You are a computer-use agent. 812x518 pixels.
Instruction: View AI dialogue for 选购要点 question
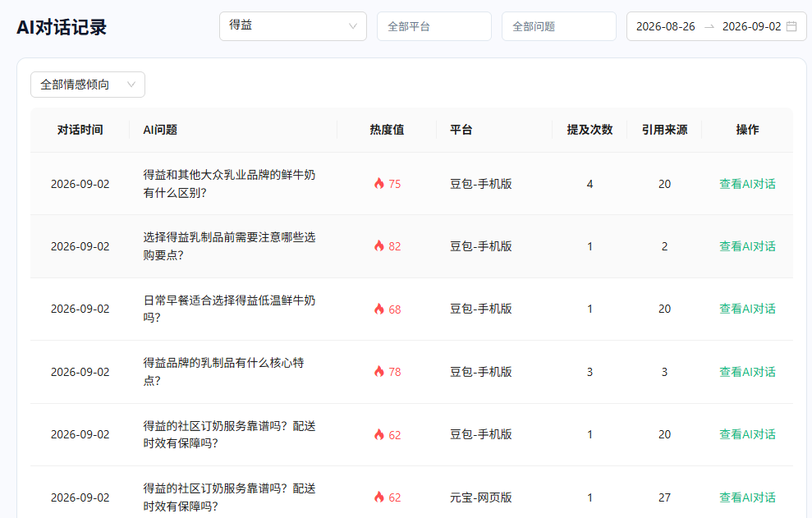pos(747,246)
